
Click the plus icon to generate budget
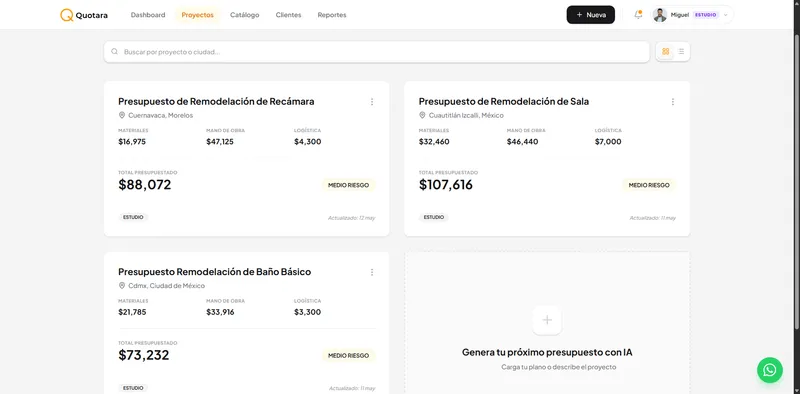tap(547, 320)
